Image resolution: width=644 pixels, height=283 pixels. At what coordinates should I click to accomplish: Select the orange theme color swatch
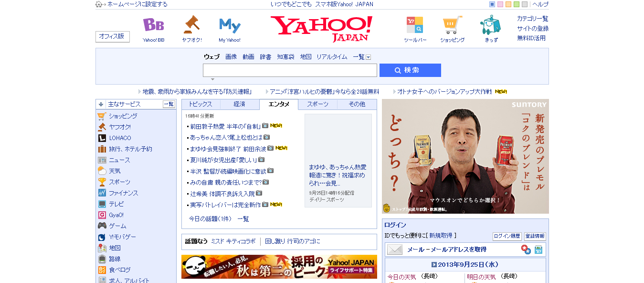pos(508,4)
